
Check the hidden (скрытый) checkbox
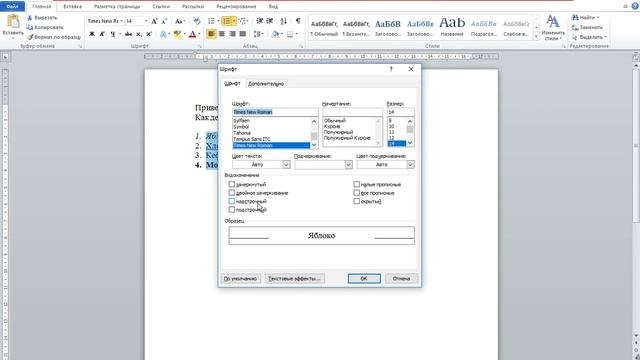(356, 201)
